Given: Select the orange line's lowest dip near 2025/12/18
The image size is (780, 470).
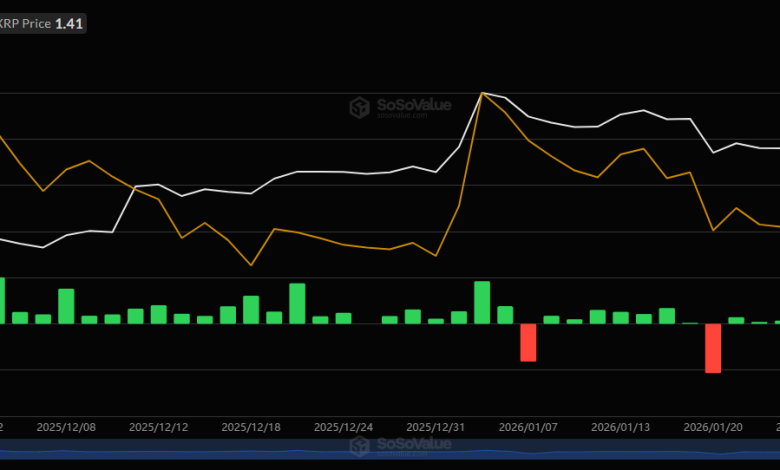Looking at the screenshot, I should tap(250, 265).
